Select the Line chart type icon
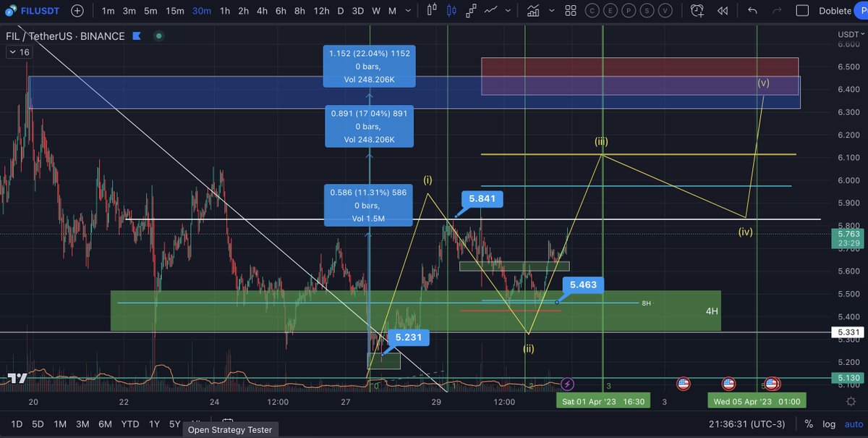 point(491,11)
